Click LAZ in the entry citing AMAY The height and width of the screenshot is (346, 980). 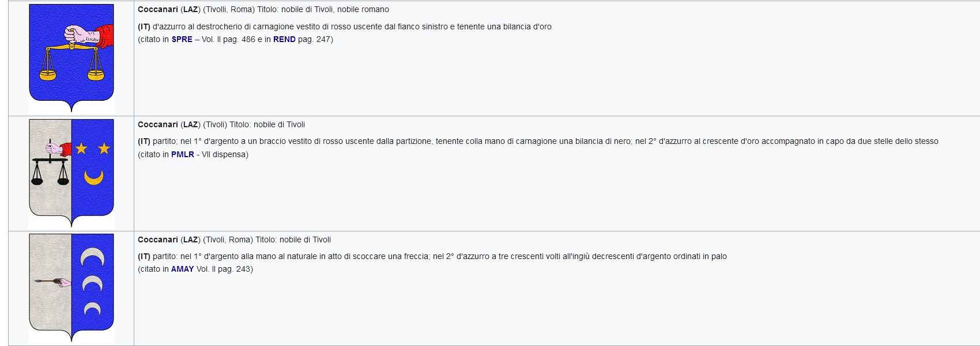point(190,240)
